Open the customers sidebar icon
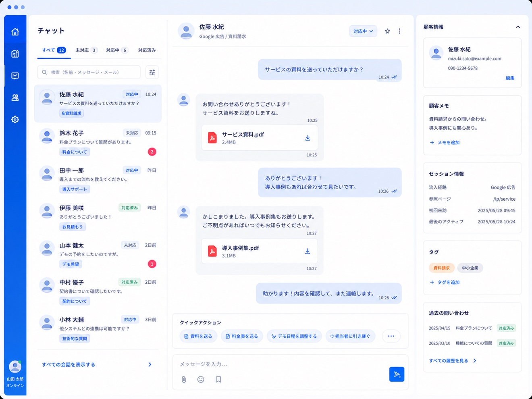Image resolution: width=532 pixels, height=399 pixels. (15, 98)
